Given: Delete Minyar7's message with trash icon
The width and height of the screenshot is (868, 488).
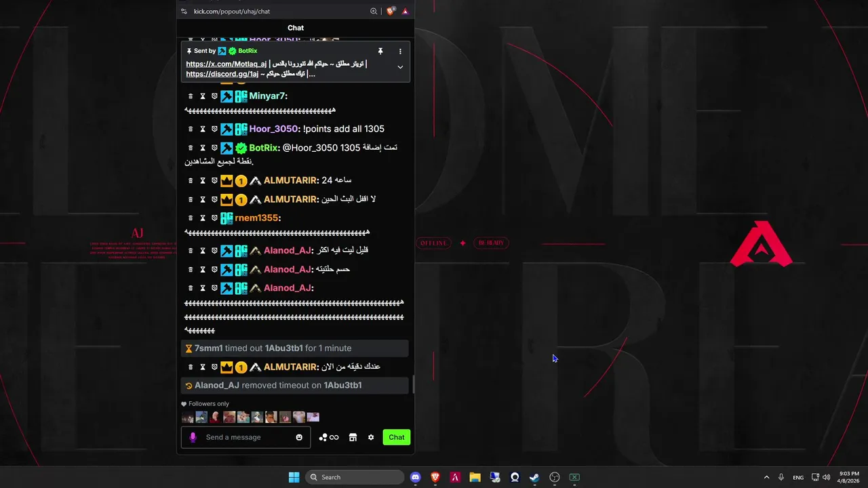Looking at the screenshot, I should 191,96.
